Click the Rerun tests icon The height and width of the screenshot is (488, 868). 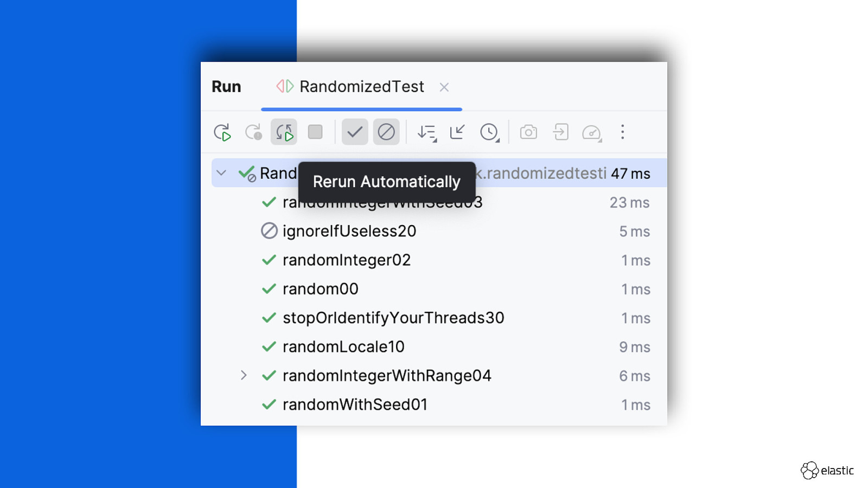coord(222,132)
